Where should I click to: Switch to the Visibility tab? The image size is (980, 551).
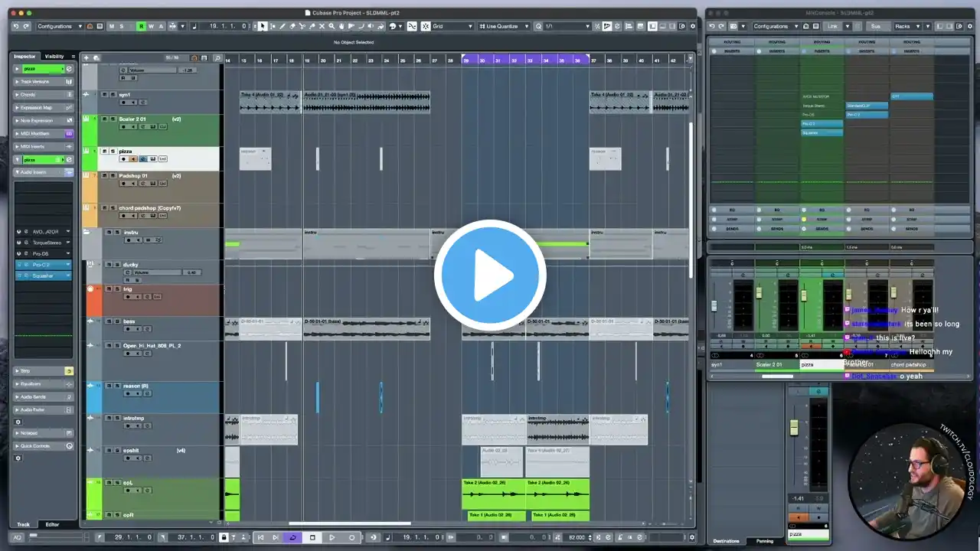(54, 56)
